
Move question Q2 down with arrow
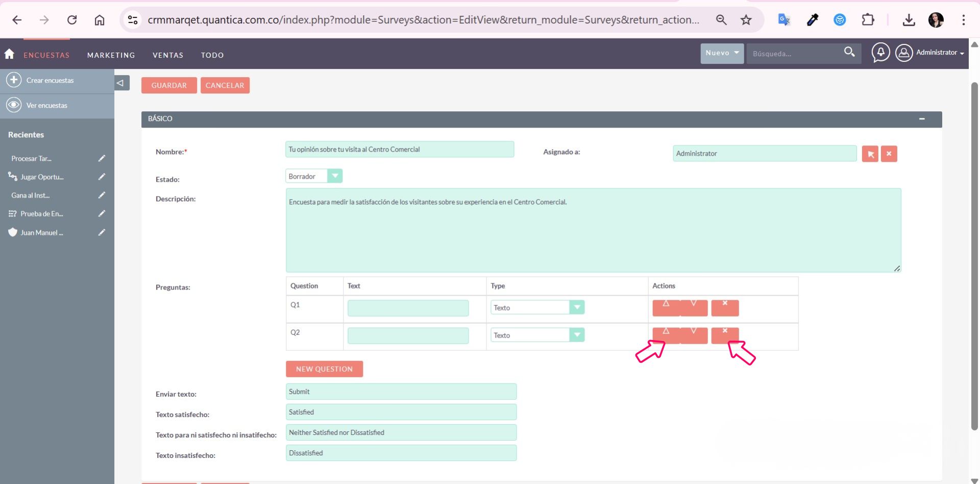pos(694,335)
